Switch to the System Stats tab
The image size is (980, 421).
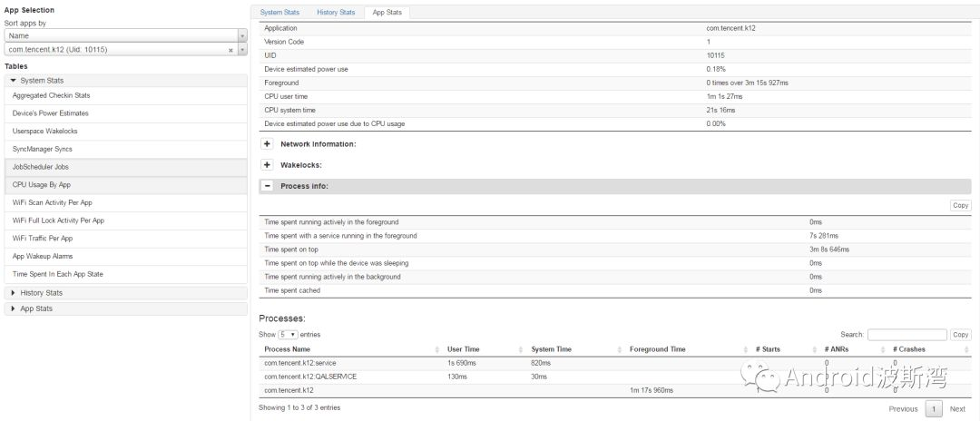[279, 13]
